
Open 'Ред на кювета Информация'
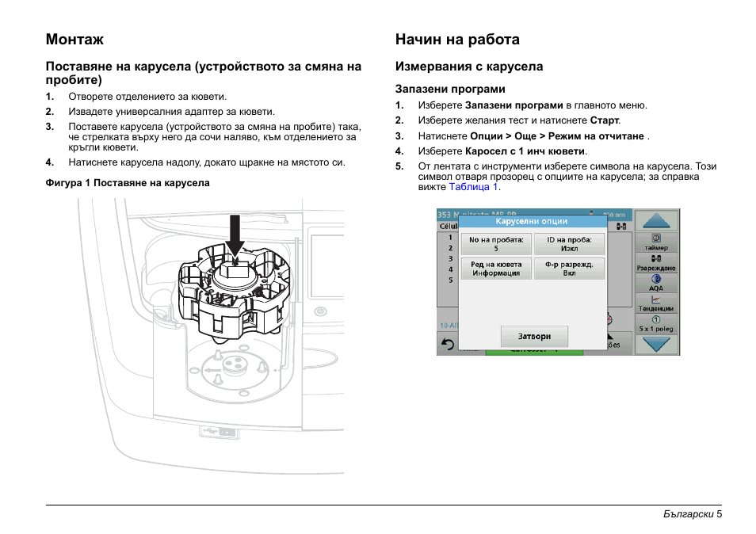point(496,269)
